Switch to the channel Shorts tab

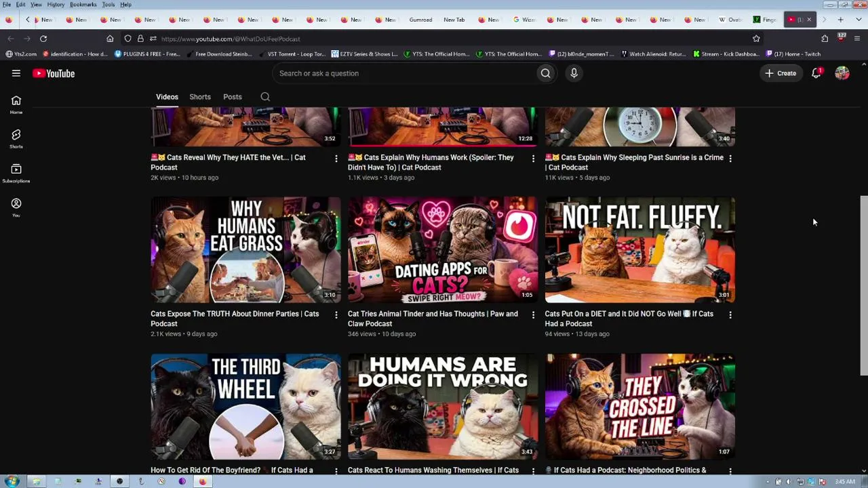[200, 97]
